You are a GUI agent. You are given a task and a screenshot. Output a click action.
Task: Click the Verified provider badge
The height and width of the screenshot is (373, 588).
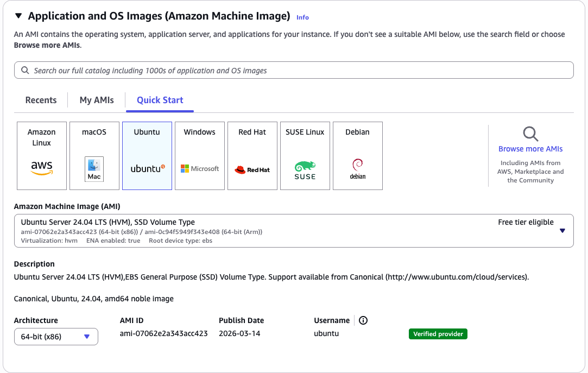point(438,334)
